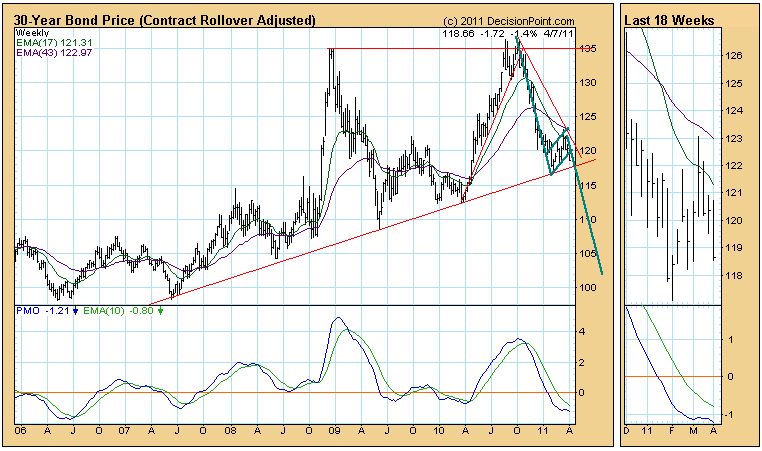Click the green EMA(10) down arrow
The height and width of the screenshot is (451, 762).
click(161, 311)
